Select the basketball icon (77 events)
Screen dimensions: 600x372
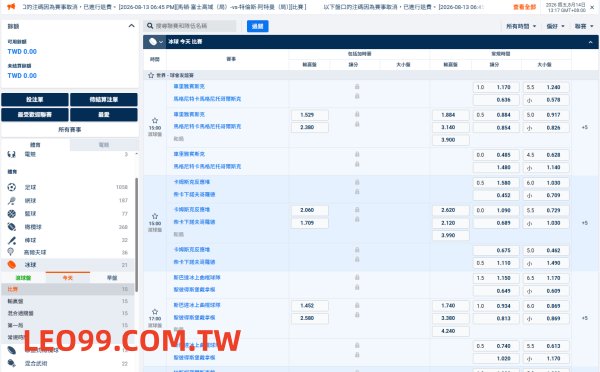(11, 214)
